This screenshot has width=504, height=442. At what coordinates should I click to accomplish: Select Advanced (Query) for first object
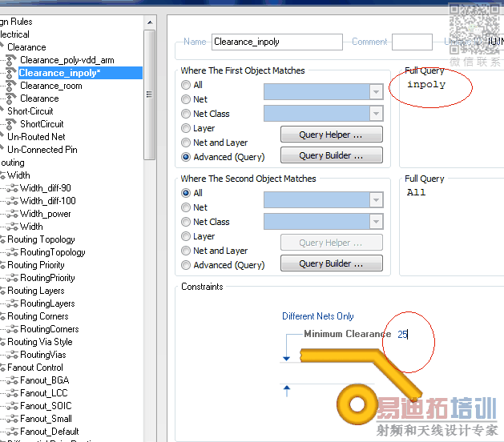click(186, 157)
